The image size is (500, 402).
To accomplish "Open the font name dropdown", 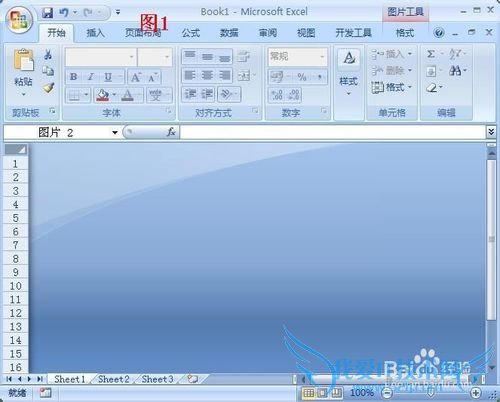I will (x=132, y=57).
